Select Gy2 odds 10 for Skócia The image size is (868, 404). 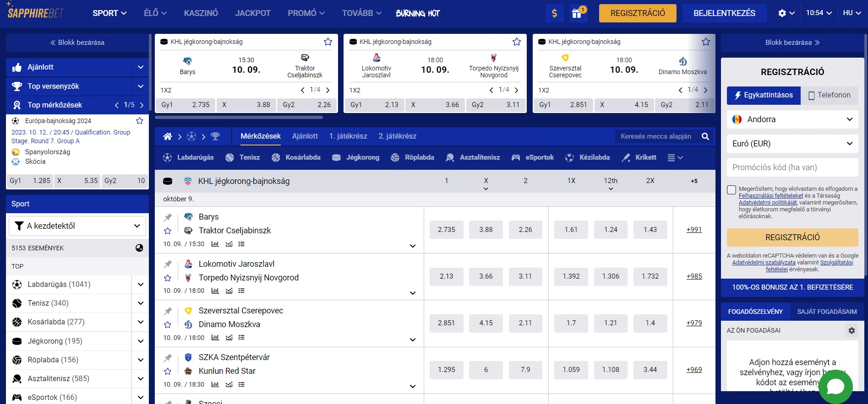(125, 181)
